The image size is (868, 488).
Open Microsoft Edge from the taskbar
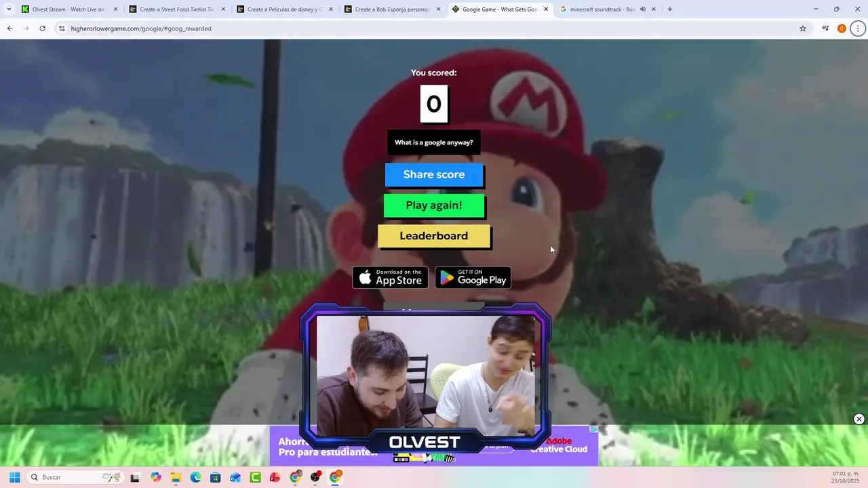click(x=195, y=477)
